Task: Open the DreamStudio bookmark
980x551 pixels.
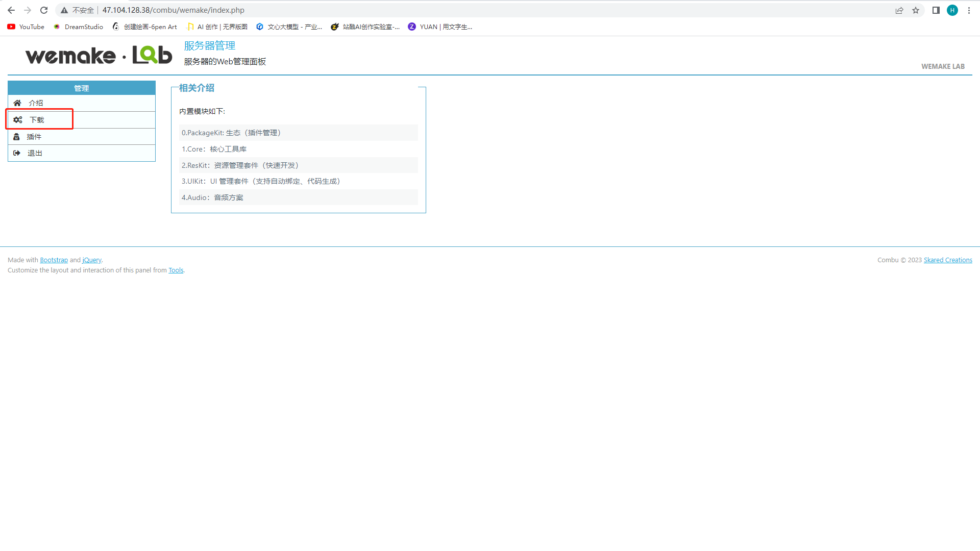Action: 78,27
